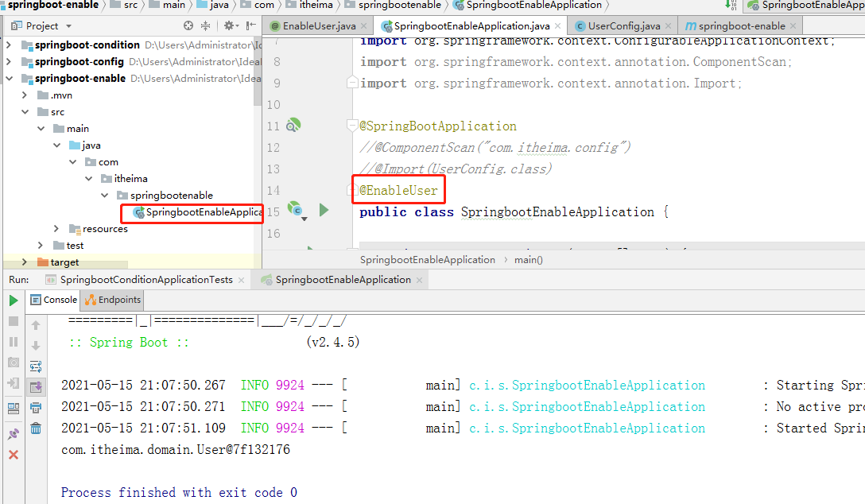Collapse the java folder in tree
This screenshot has width=865, height=504.
point(56,145)
